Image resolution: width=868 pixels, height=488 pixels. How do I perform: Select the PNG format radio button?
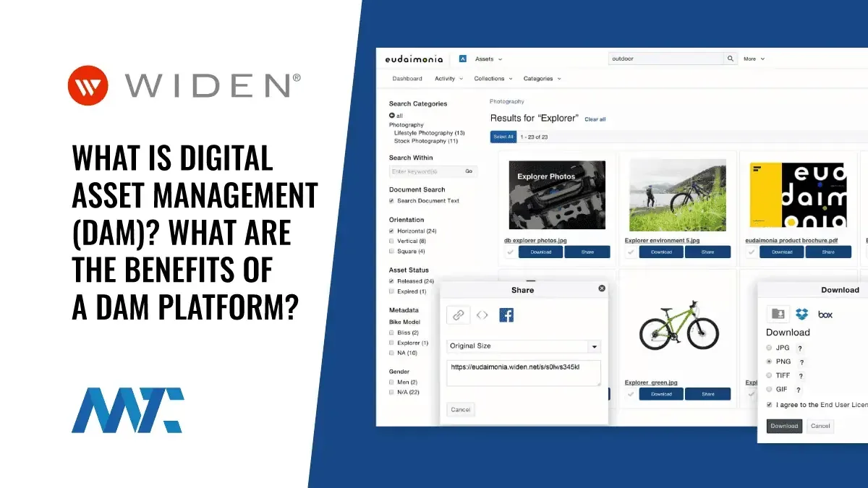(x=770, y=361)
